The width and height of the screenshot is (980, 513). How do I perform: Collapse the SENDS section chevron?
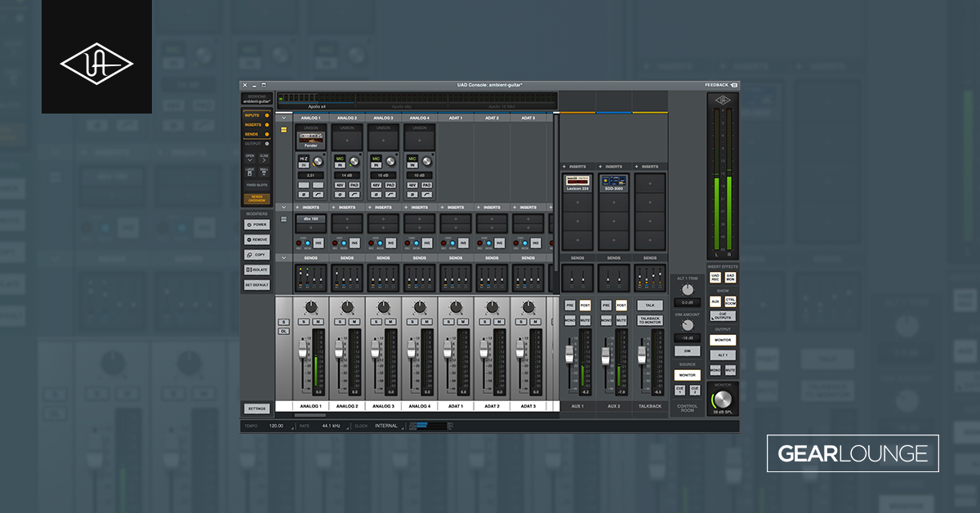pyautogui.click(x=283, y=256)
